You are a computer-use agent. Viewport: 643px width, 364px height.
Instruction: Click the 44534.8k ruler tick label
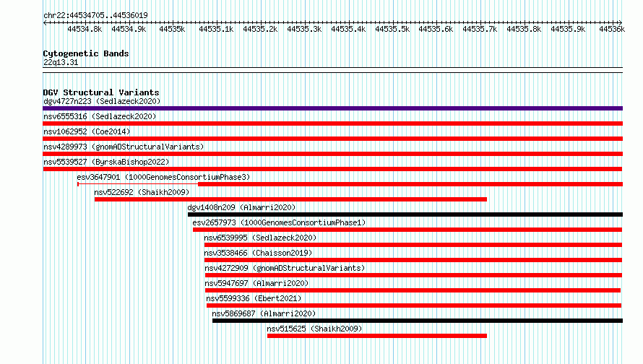(x=85, y=29)
